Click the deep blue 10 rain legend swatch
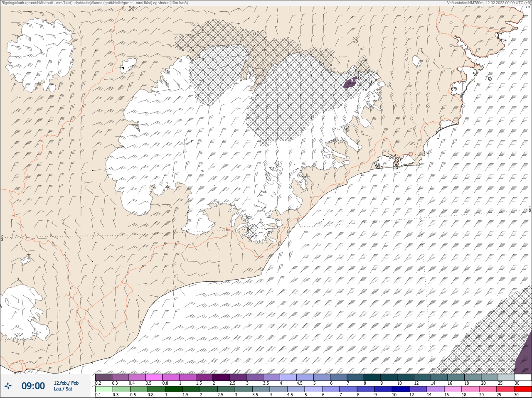 (x=400, y=389)
